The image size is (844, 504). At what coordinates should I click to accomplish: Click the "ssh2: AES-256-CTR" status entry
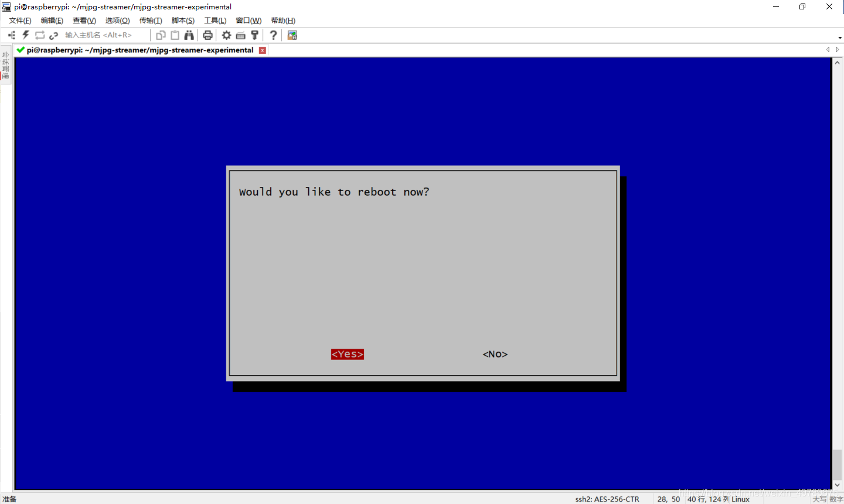coord(607,499)
